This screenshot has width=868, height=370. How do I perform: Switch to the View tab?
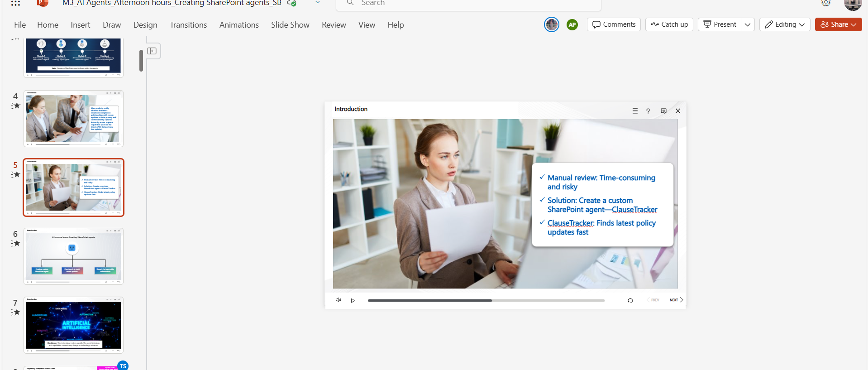click(367, 25)
